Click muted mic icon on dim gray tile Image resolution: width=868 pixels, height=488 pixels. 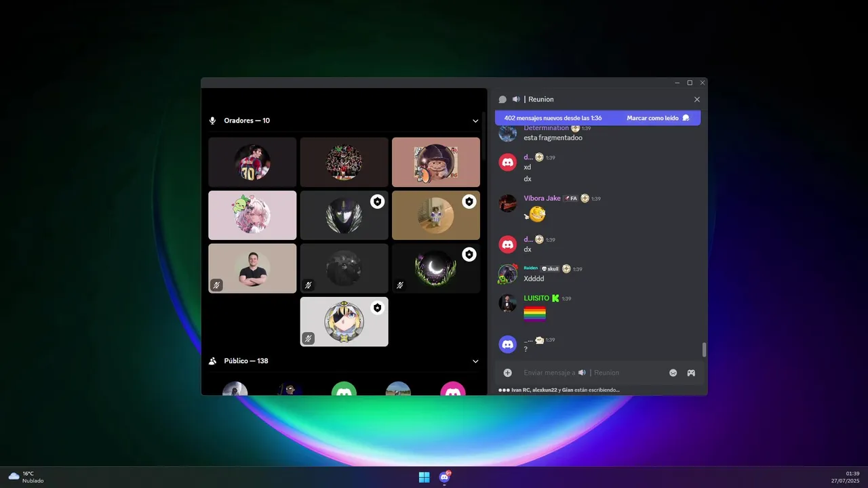(308, 285)
